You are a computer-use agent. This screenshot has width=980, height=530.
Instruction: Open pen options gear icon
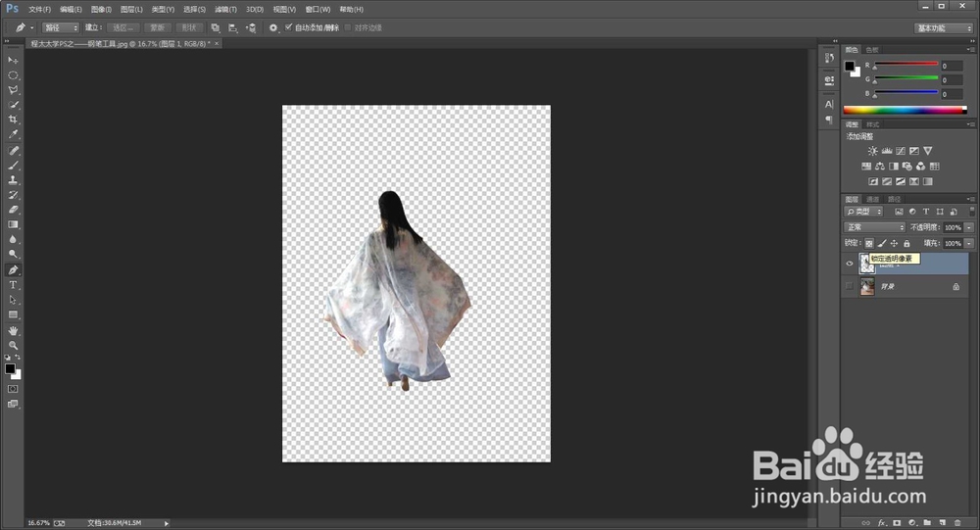(273, 27)
